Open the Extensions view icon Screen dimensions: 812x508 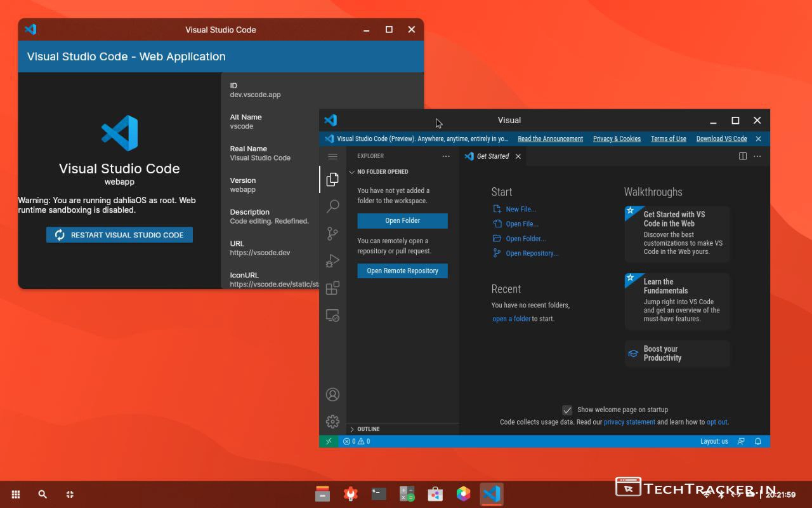(332, 288)
